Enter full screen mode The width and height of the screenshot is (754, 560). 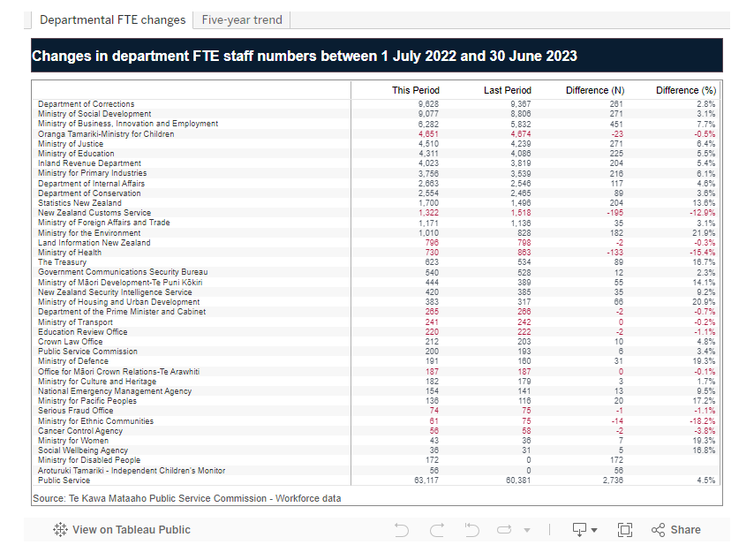[625, 530]
